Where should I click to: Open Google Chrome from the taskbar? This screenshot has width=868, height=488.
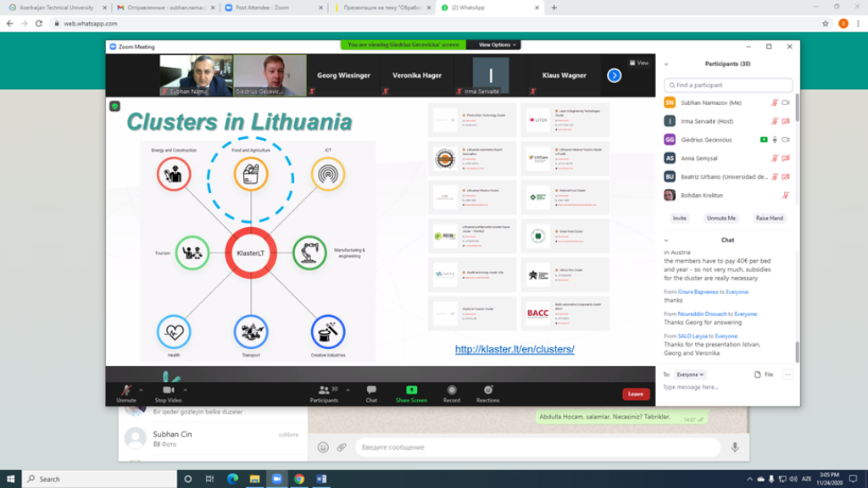(299, 479)
